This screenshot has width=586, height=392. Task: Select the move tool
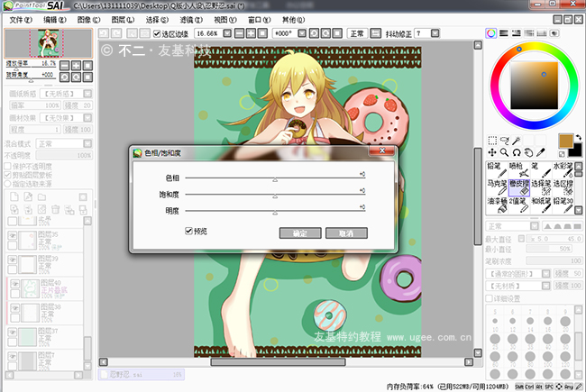coord(492,152)
